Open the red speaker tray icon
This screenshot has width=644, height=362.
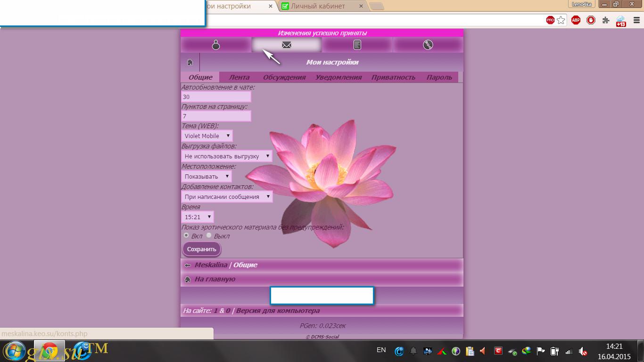pyautogui.click(x=483, y=351)
